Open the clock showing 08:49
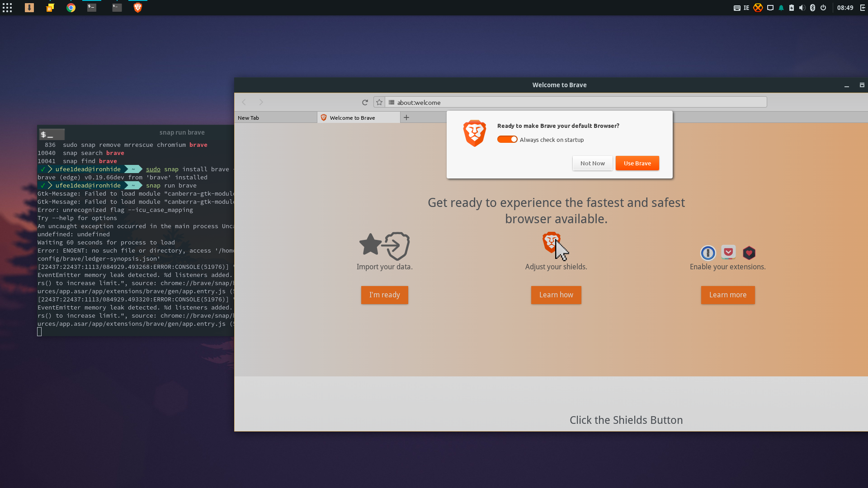The width and height of the screenshot is (868, 488). [845, 8]
